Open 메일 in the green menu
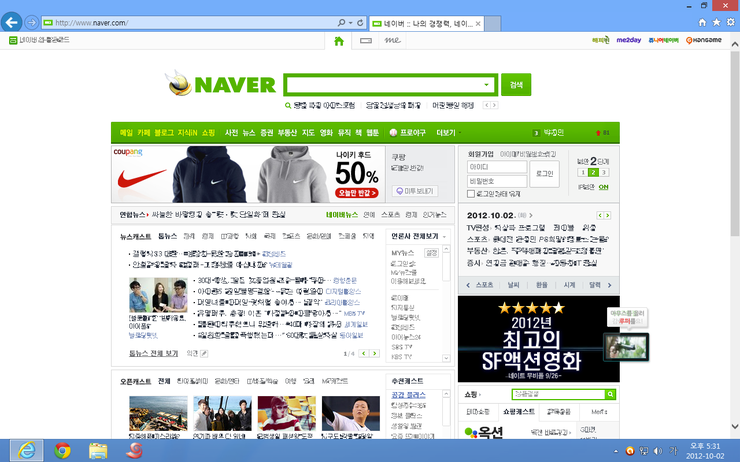 126,133
